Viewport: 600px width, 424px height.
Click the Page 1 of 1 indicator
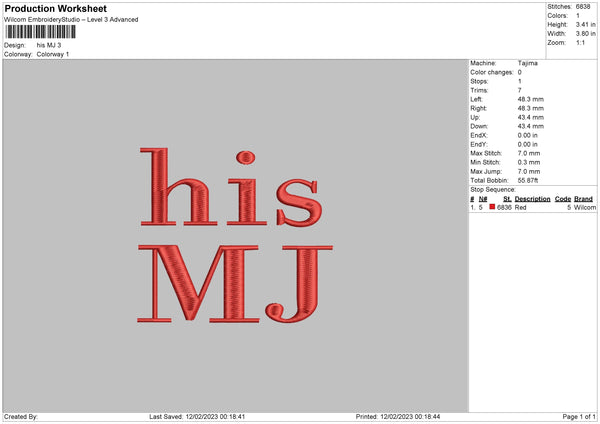tap(579, 417)
